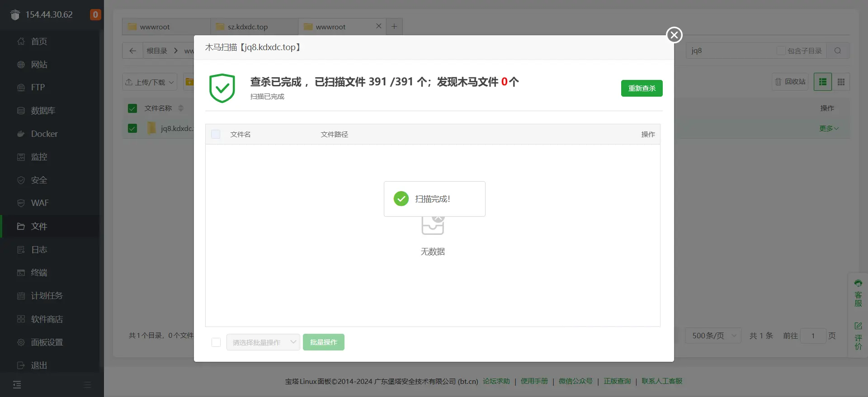The image size is (868, 397).
Task: Open the 论坛求助 link
Action: [x=496, y=381]
